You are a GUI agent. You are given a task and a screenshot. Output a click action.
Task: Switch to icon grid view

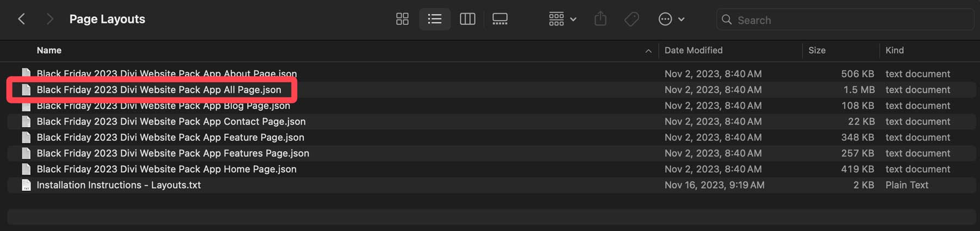402,20
